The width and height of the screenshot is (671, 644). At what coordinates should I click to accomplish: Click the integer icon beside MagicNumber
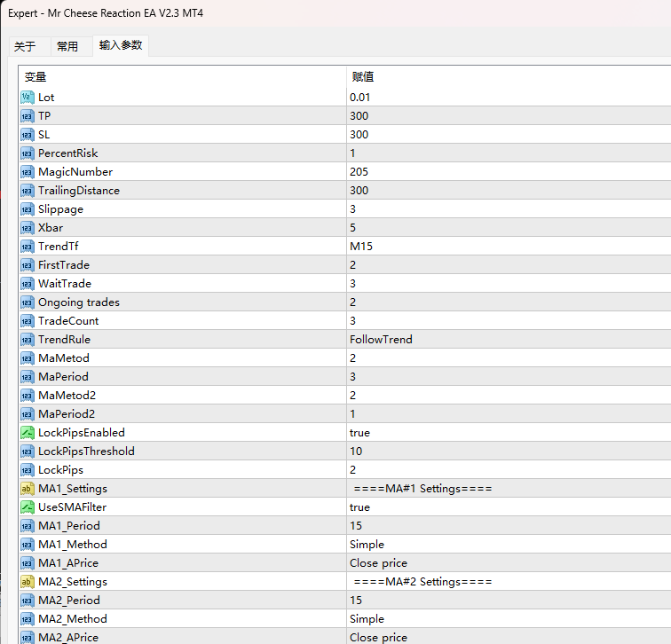pos(27,172)
